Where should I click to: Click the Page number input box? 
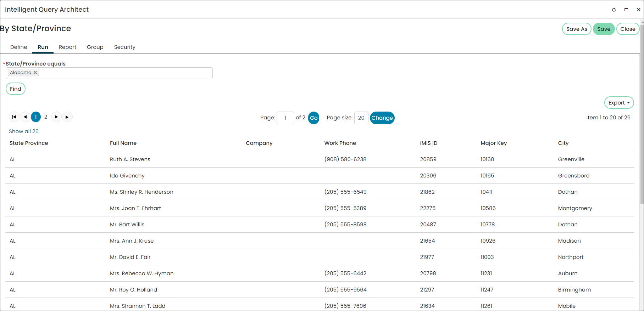(x=285, y=118)
